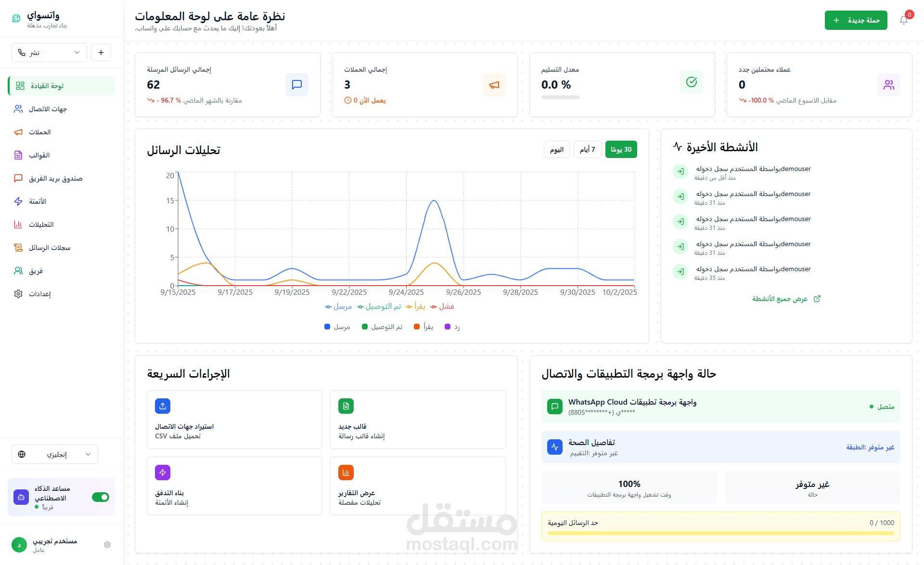
Task: Click the activity pulse icon beside الأنشطة الأخيرة heading
Action: (x=678, y=146)
